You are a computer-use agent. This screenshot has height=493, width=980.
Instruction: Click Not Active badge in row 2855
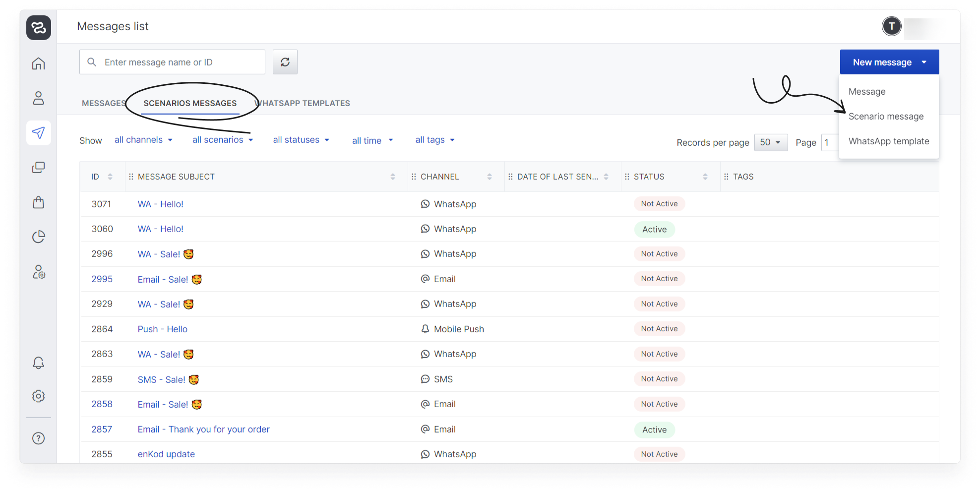[660, 454]
